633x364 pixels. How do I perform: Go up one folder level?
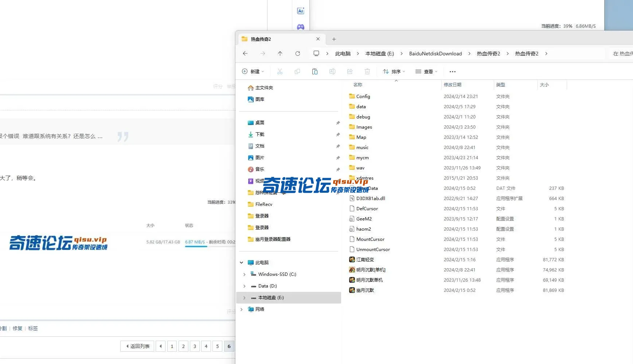click(280, 54)
